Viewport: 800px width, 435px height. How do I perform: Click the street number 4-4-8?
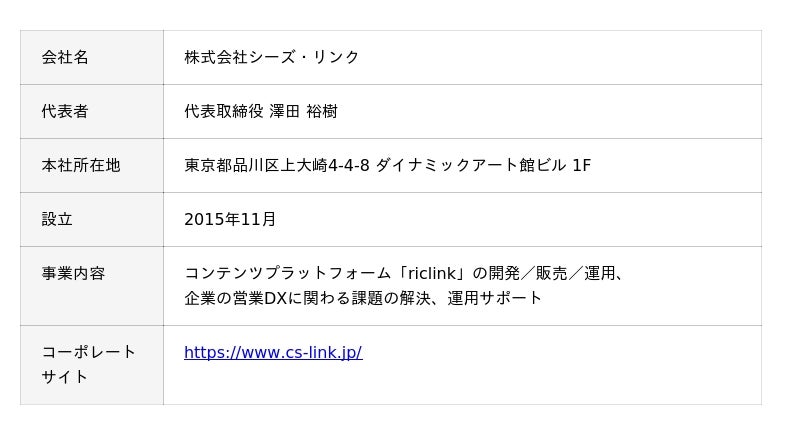(x=350, y=165)
